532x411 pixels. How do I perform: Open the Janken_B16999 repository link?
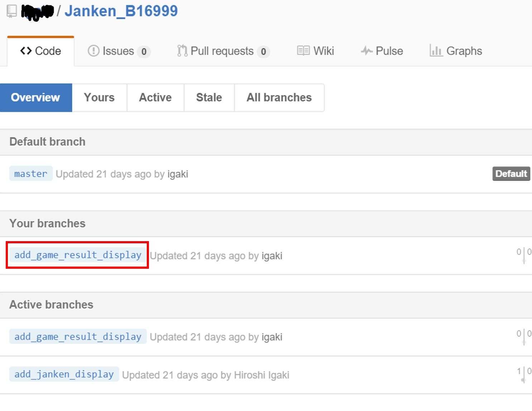[x=121, y=11]
